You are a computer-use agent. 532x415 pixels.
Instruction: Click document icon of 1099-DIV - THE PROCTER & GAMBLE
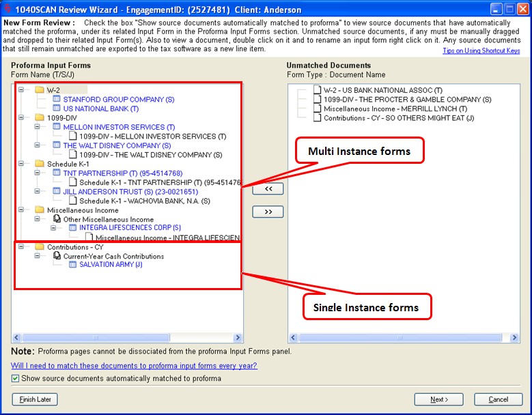tap(318, 99)
